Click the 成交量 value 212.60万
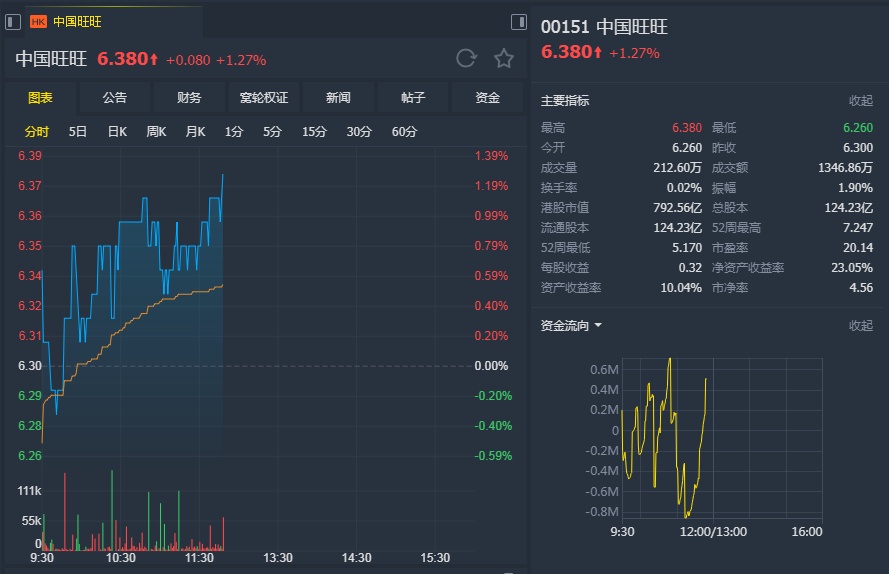 678,167
